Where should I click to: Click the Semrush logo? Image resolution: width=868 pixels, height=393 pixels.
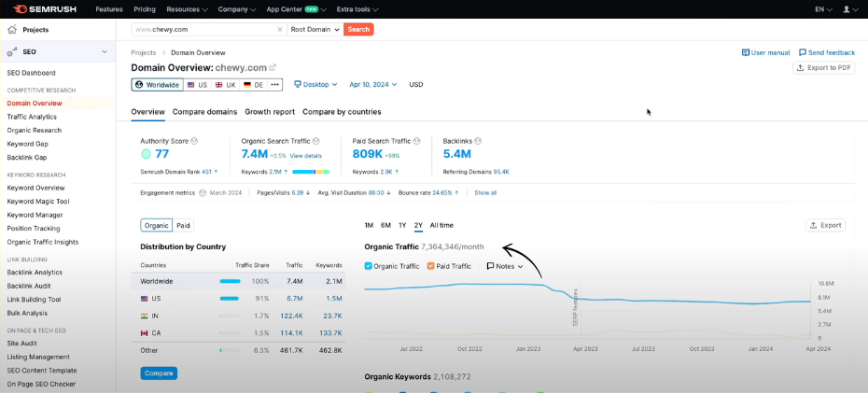(x=44, y=9)
